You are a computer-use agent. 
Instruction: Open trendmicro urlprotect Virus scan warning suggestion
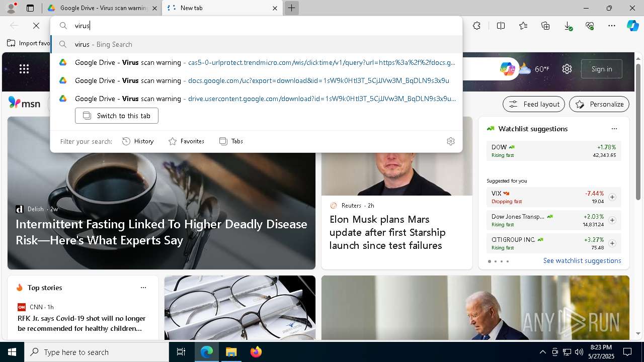(256, 62)
